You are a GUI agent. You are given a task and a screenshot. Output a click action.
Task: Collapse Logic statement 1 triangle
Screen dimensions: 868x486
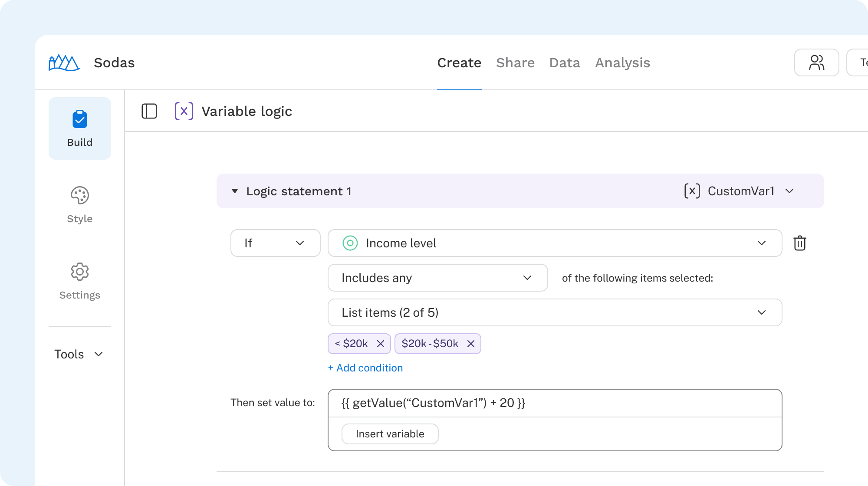pyautogui.click(x=235, y=191)
